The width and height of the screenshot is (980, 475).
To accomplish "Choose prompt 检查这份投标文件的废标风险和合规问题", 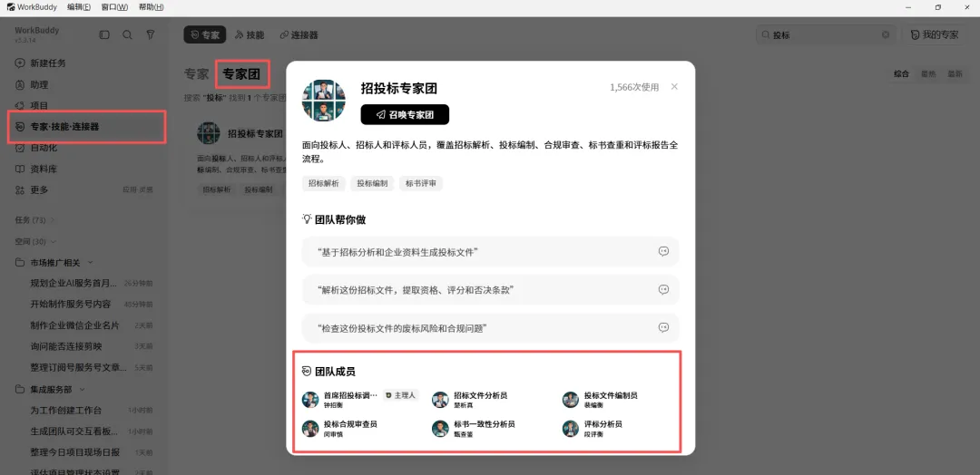I will pyautogui.click(x=491, y=327).
